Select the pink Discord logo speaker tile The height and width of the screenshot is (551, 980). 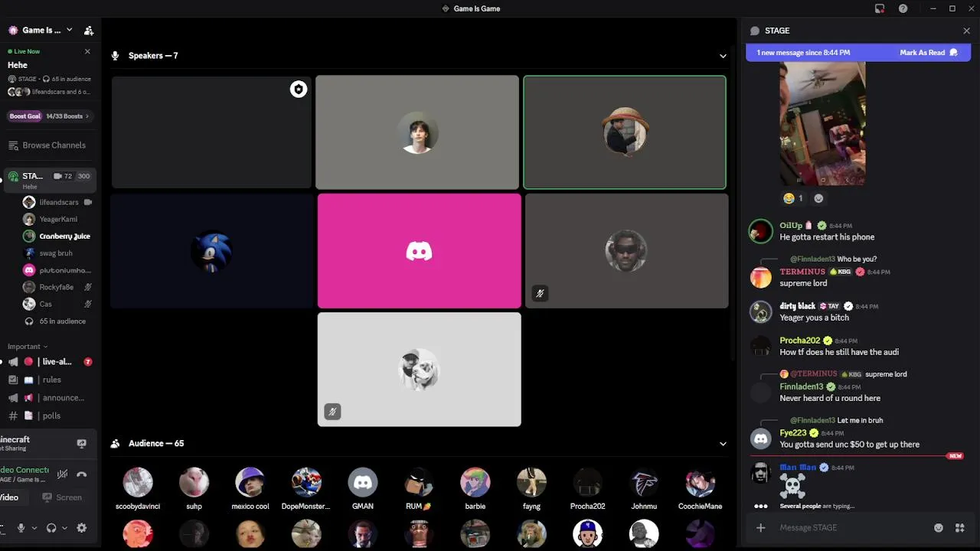tap(420, 251)
